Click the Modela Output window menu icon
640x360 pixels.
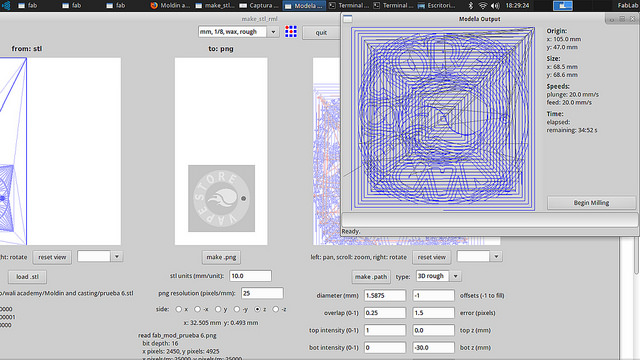click(x=347, y=19)
